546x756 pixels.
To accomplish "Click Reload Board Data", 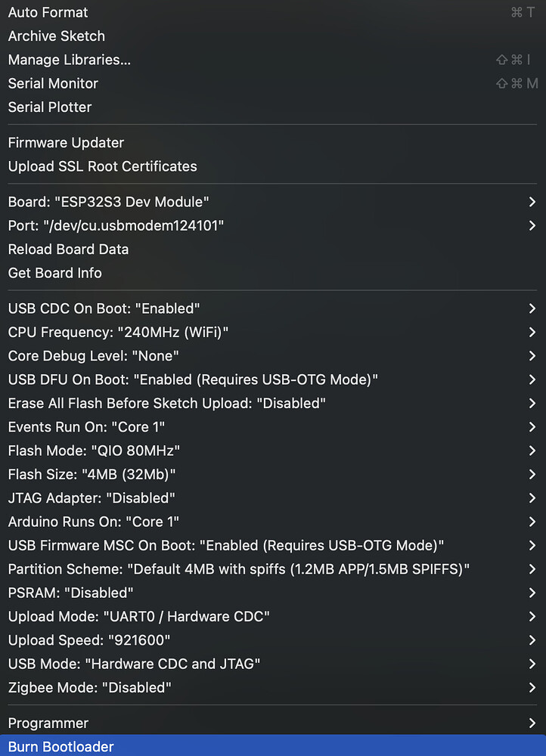I will [68, 249].
